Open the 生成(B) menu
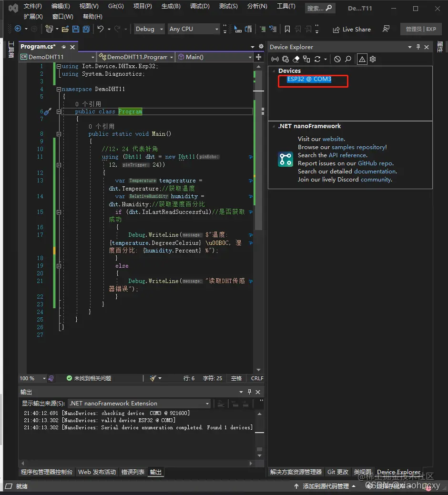 171,6
